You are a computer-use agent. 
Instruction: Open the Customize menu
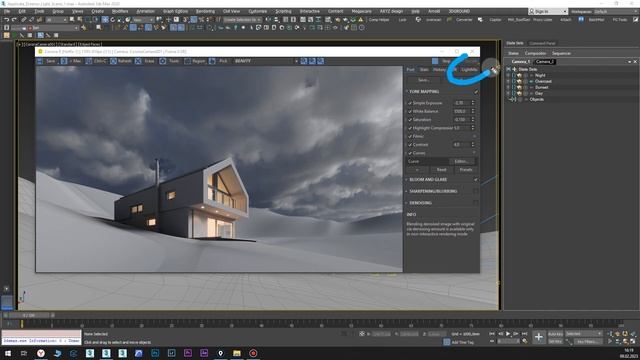click(258, 11)
